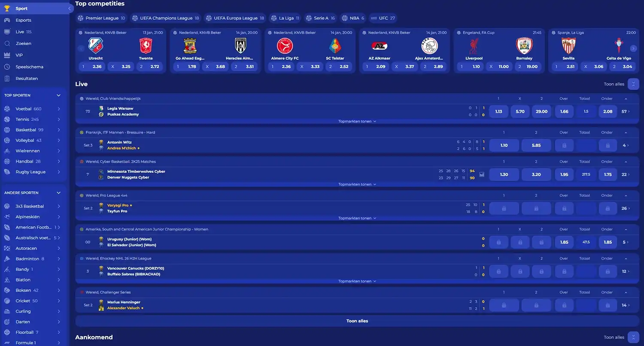Show Topmarkten tonen under Varyagi Pro match
Screen dimensions: 644x346
[357, 218]
